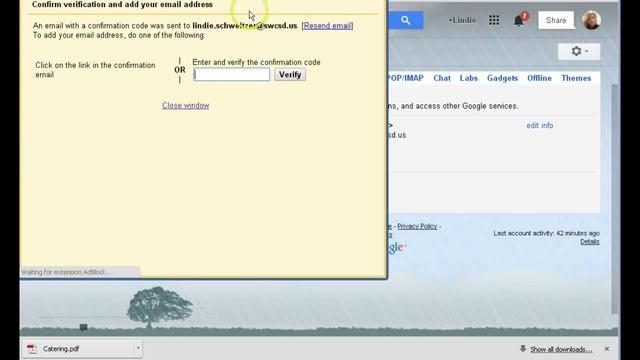Click the blue search magnifier button
Image resolution: width=640 pixels, height=360 pixels.
pyautogui.click(x=405, y=20)
